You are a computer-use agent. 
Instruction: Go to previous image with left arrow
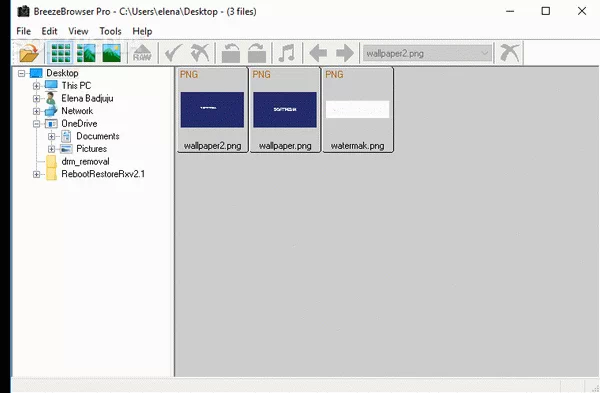pos(318,53)
